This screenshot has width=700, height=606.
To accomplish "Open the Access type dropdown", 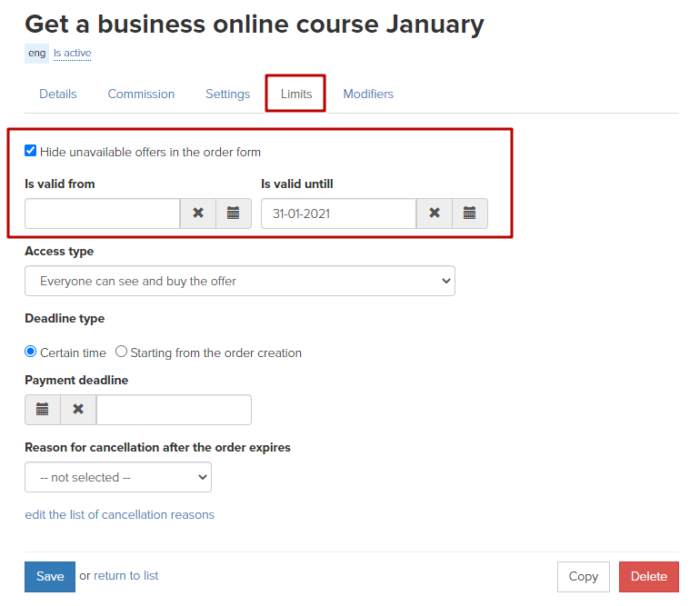I will tap(240, 281).
